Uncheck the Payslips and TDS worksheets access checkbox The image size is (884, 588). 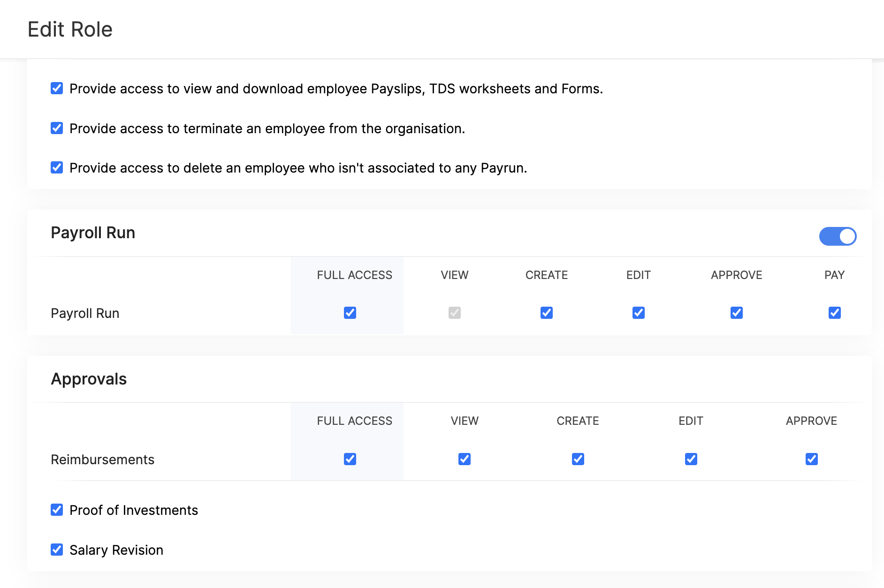point(57,88)
